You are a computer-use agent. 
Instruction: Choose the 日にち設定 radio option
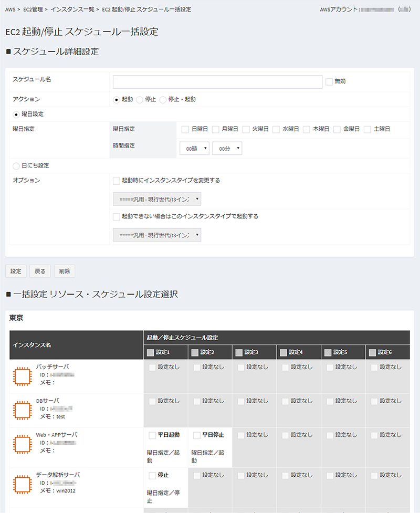(x=16, y=166)
